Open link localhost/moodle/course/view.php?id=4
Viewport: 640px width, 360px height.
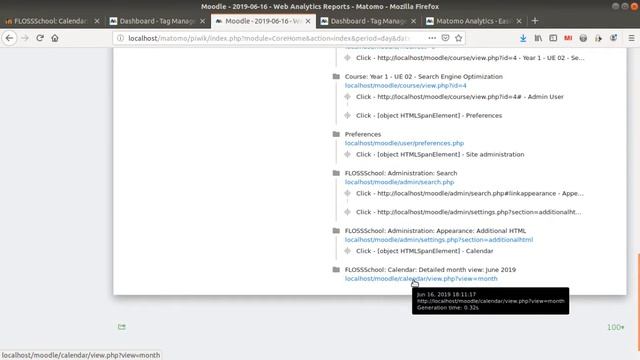coord(405,85)
